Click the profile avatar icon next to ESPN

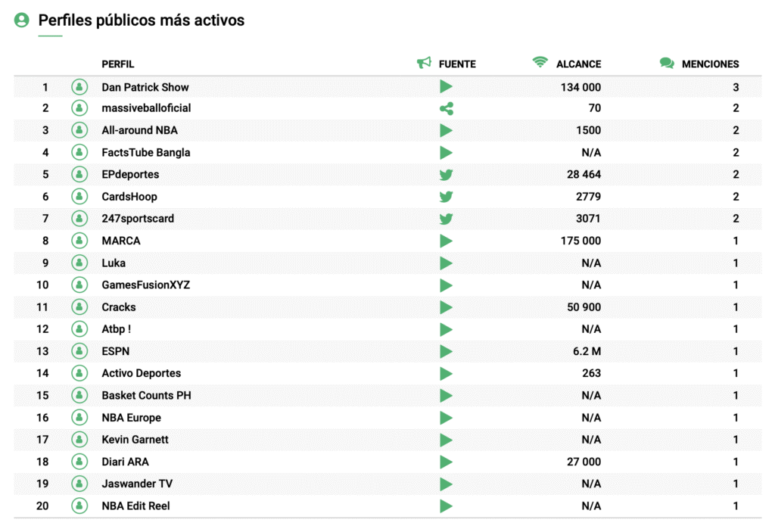click(79, 351)
